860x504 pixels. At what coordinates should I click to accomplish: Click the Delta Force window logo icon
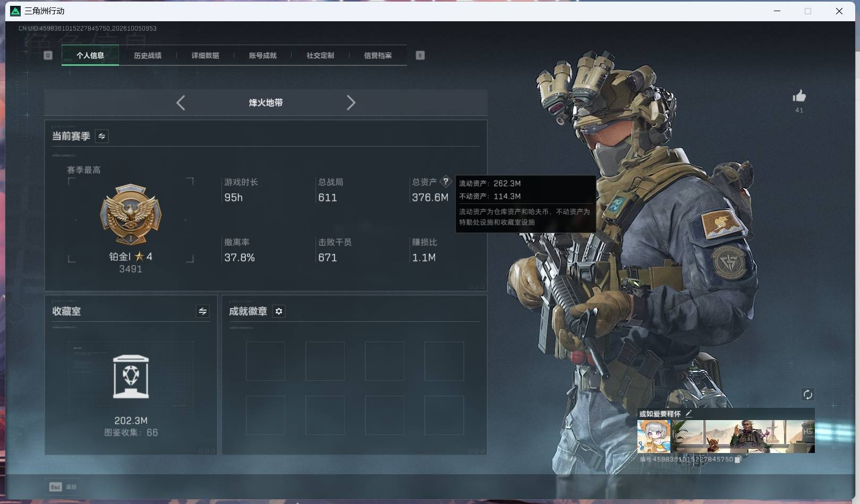(15, 11)
